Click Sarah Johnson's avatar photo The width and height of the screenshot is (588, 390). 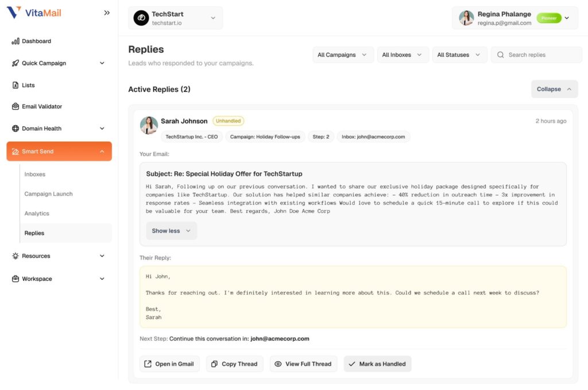149,125
